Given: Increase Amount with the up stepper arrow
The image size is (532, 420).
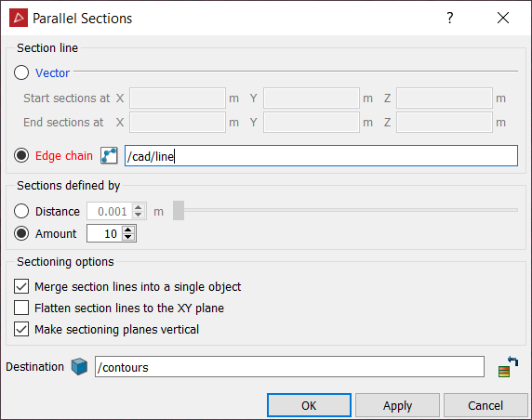Looking at the screenshot, I should pos(128,230).
